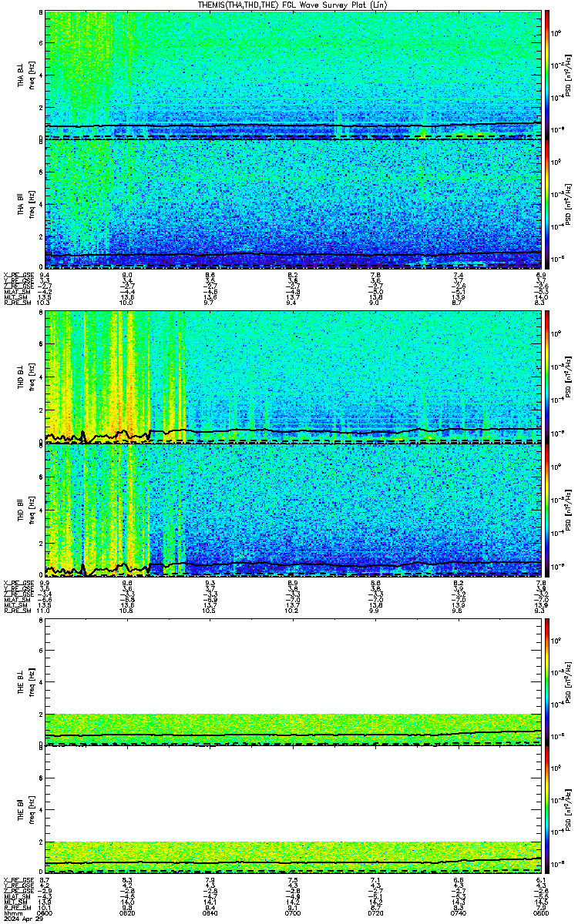Click the color bar beside THE B-parallel panel
Viewport: 578px width, 924px height.
pyautogui.click(x=547, y=811)
